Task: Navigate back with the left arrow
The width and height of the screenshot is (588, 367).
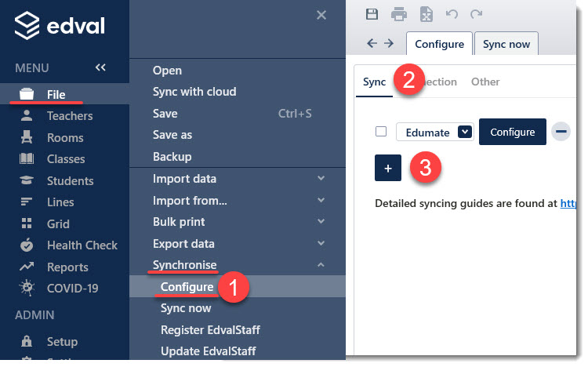Action: tap(372, 43)
